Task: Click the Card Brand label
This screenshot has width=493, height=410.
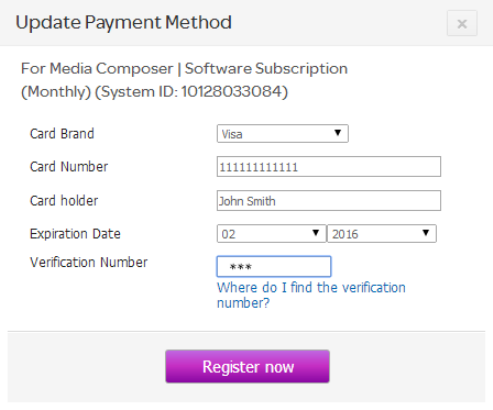Action: [x=62, y=134]
